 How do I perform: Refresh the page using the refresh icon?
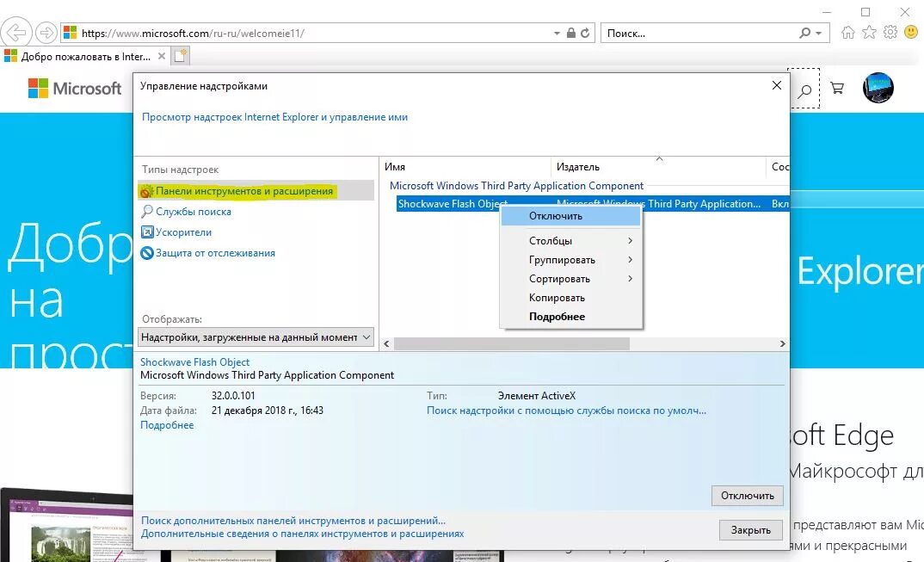click(x=584, y=32)
